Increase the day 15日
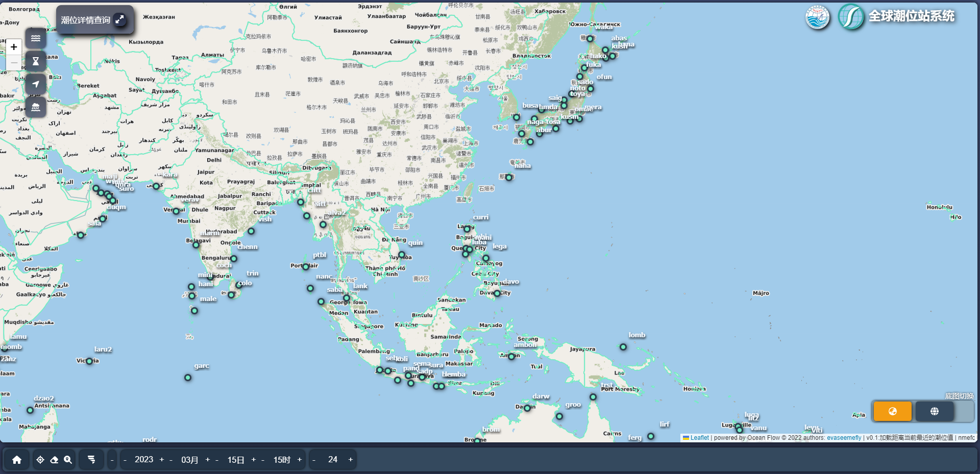The height and width of the screenshot is (474, 980). [x=254, y=460]
